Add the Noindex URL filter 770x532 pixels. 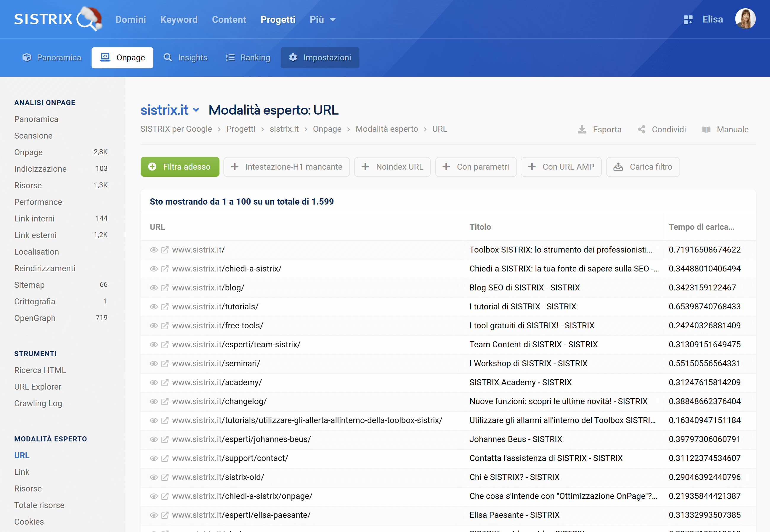[392, 167]
